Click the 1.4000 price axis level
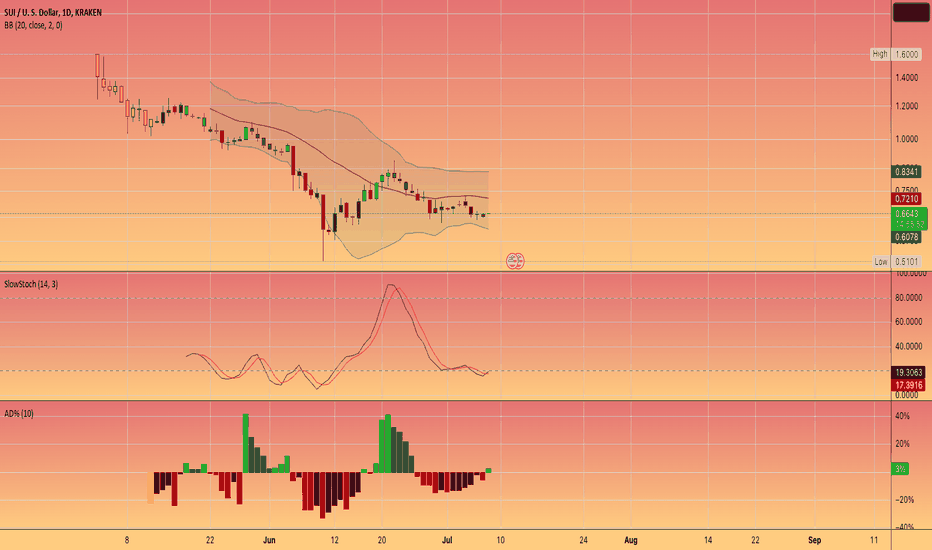This screenshot has height=550, width=932. (906, 77)
